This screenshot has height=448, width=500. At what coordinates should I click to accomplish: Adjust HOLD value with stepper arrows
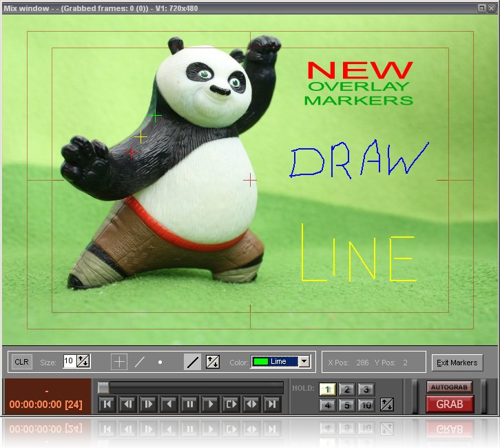387,405
